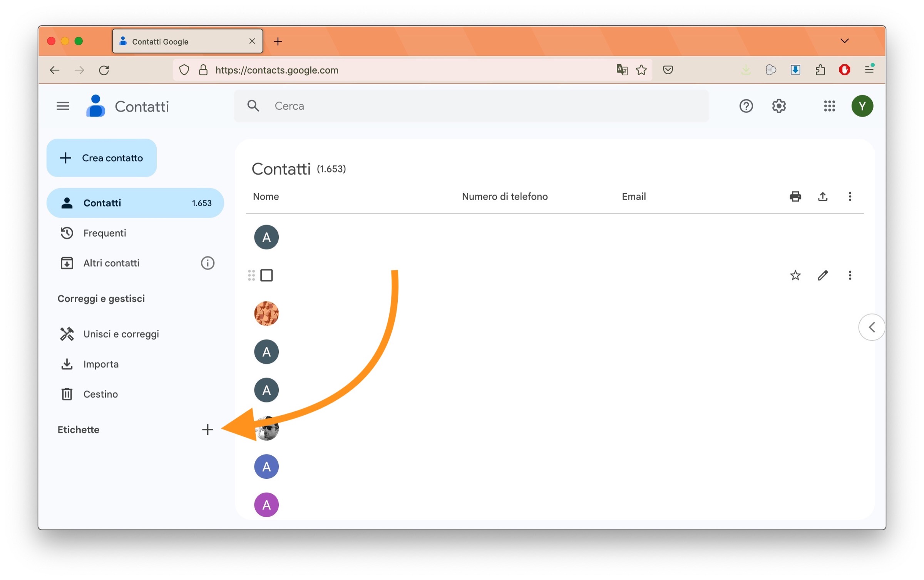List all tabs with chevron
The width and height of the screenshot is (924, 580).
(844, 41)
